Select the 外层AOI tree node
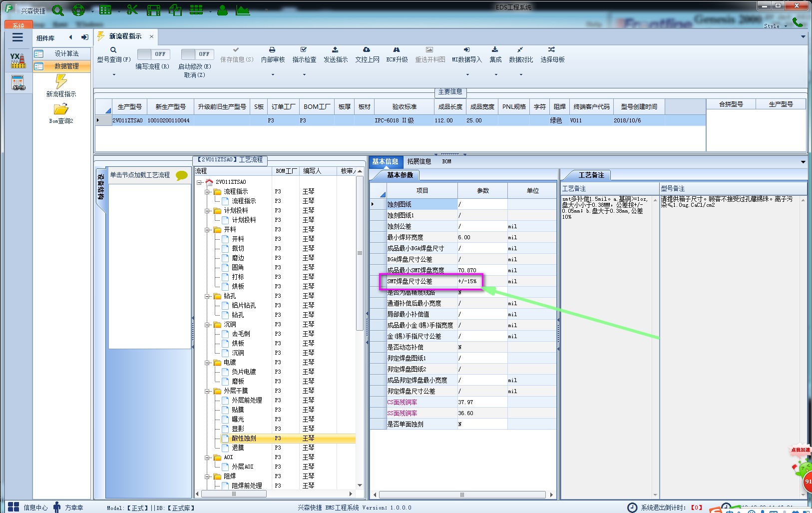The height and width of the screenshot is (513, 812). tap(243, 467)
